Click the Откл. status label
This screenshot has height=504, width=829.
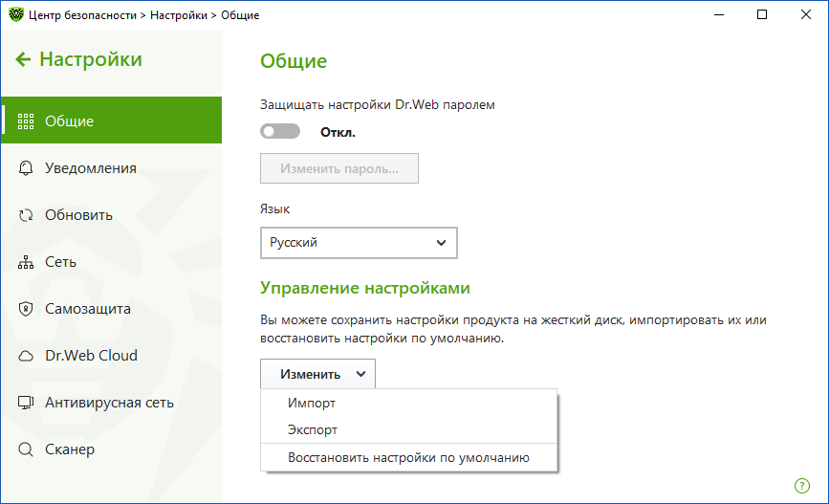coord(338,132)
